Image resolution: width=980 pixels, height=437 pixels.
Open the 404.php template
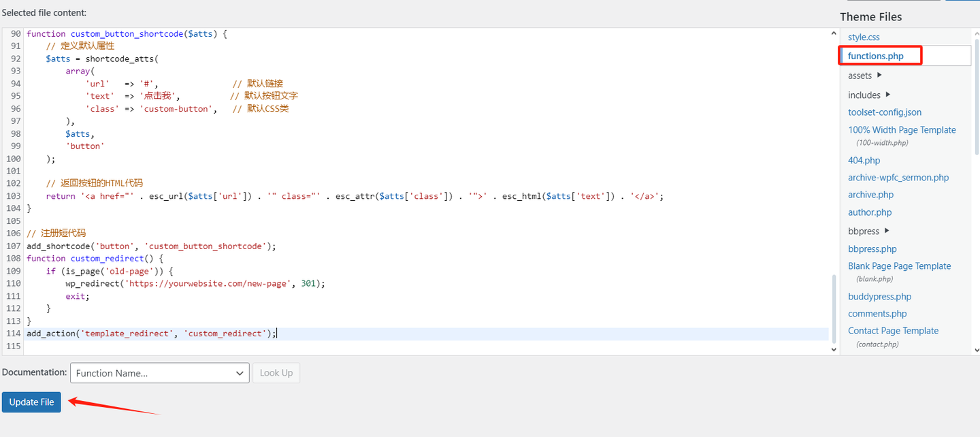pos(864,160)
